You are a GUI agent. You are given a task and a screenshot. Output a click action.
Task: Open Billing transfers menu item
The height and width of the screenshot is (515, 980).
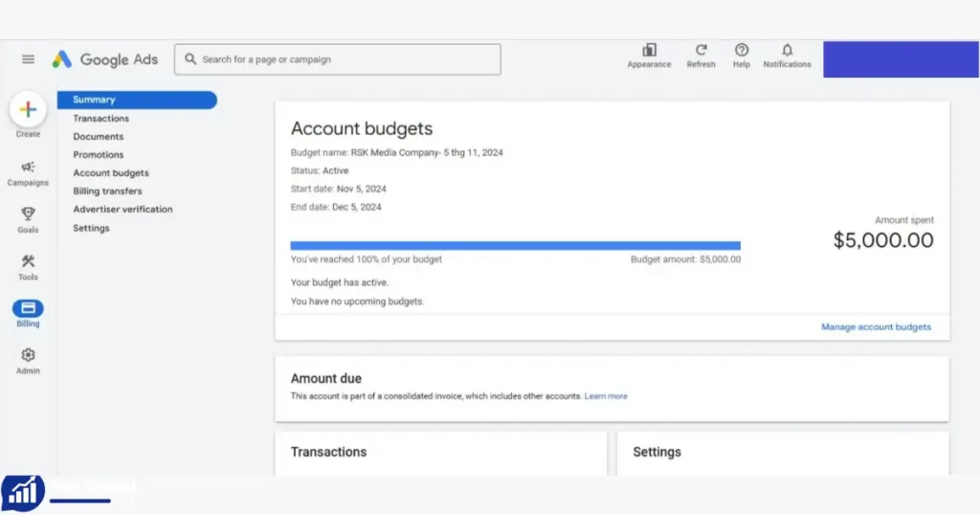pos(107,190)
